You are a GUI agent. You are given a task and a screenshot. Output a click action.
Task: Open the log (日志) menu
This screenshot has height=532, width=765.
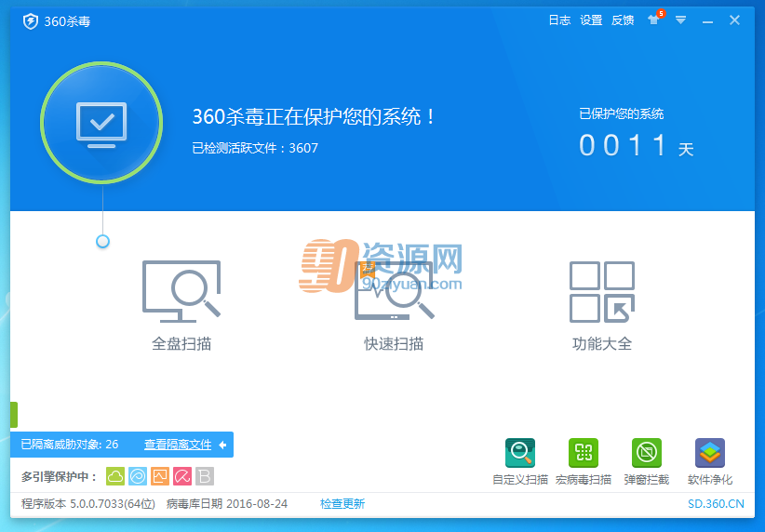(x=559, y=20)
